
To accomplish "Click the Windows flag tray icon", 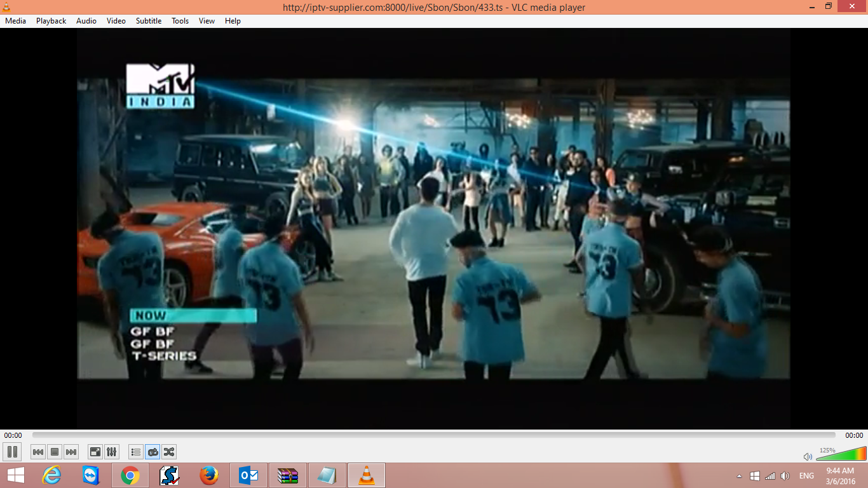I will click(x=755, y=476).
